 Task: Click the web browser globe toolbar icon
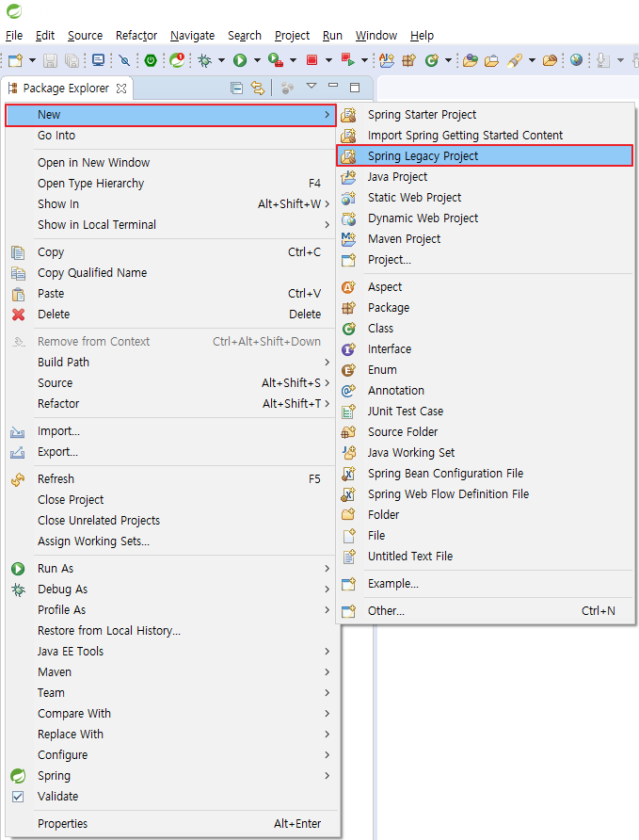point(576,60)
